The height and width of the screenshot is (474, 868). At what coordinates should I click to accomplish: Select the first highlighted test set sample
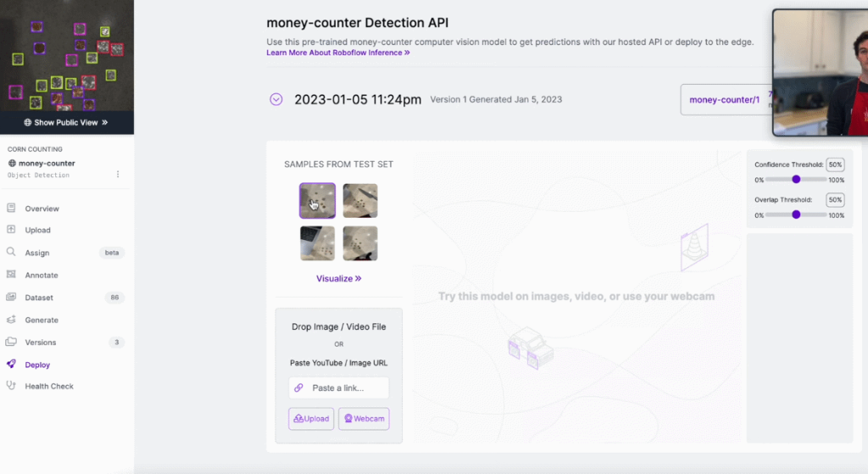click(317, 200)
